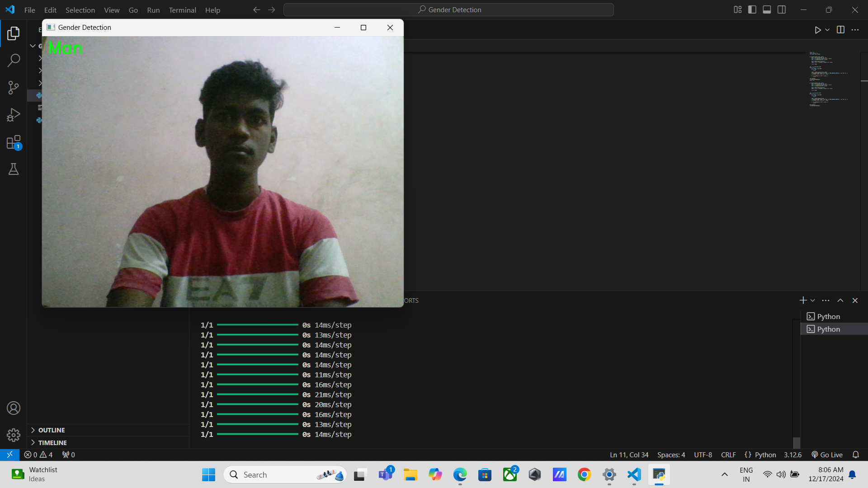868x488 pixels.
Task: Open the terminal launch profile dropdown
Action: tap(813, 300)
